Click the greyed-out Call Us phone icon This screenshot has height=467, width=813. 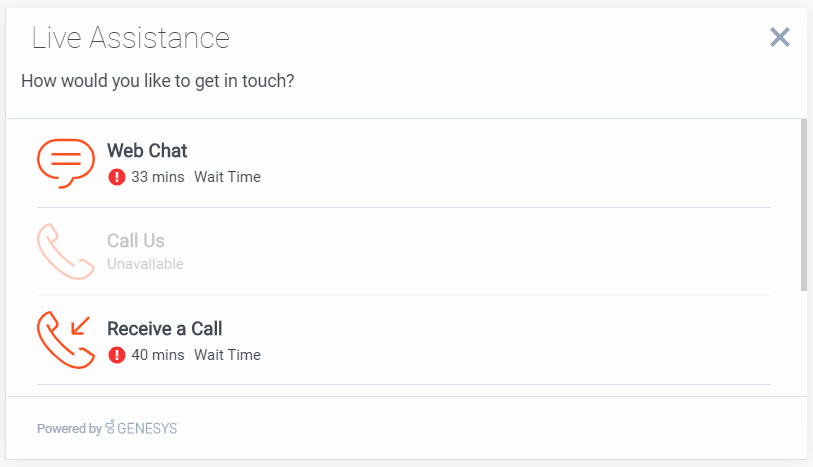(x=66, y=251)
